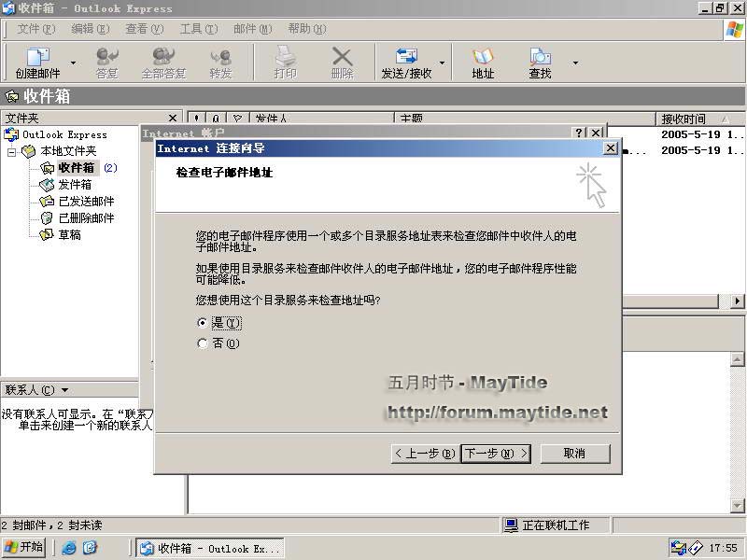The height and width of the screenshot is (560, 747).
Task: Sort by 主题 column header
Action: (x=526, y=119)
